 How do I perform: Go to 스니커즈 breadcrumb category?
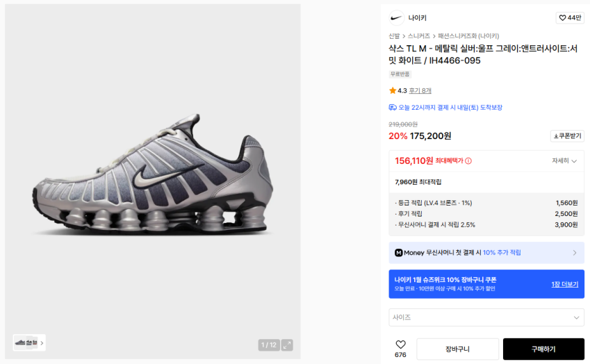tap(418, 36)
